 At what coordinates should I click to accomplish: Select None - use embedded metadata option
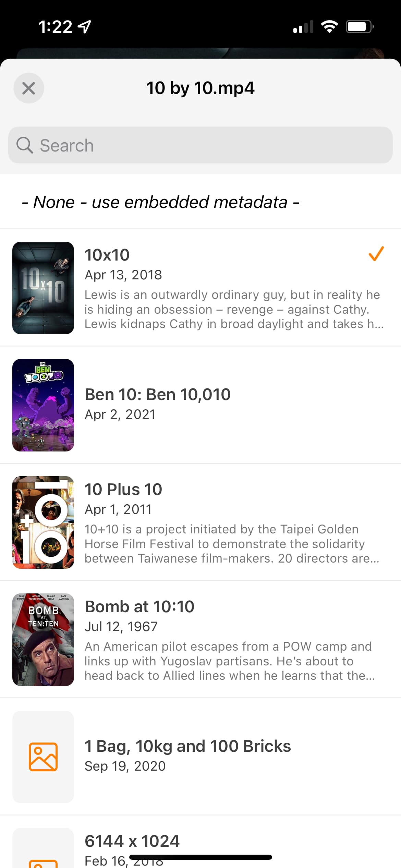pyautogui.click(x=200, y=202)
